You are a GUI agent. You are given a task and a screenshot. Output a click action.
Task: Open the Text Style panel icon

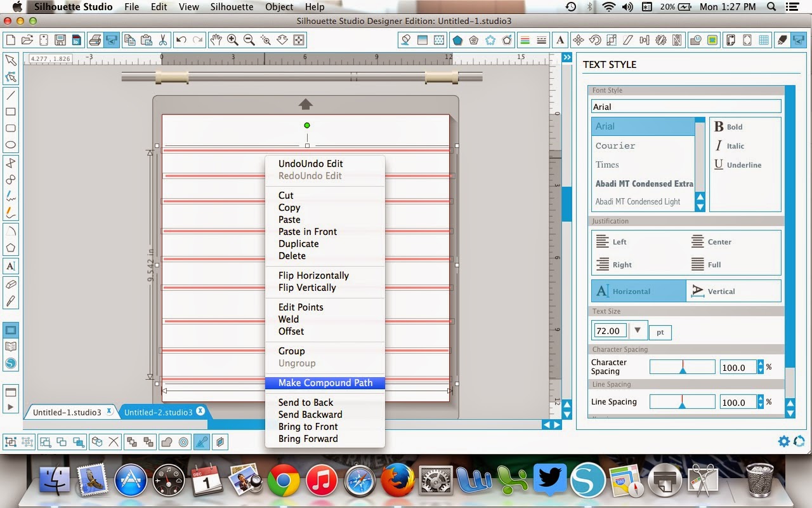pyautogui.click(x=561, y=40)
